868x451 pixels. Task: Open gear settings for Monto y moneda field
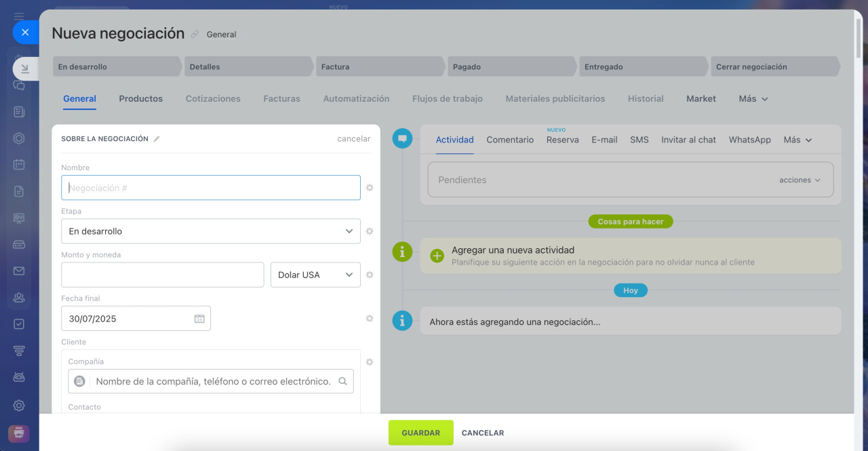[370, 275]
